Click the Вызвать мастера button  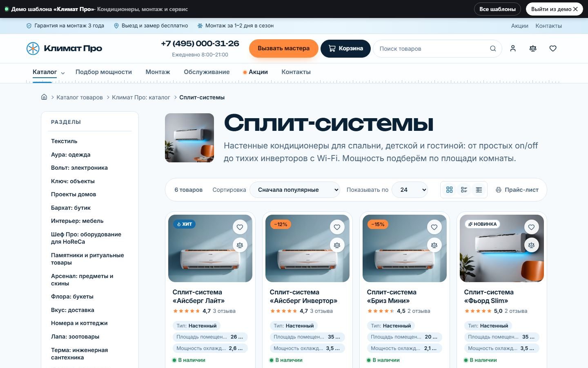pyautogui.click(x=284, y=48)
